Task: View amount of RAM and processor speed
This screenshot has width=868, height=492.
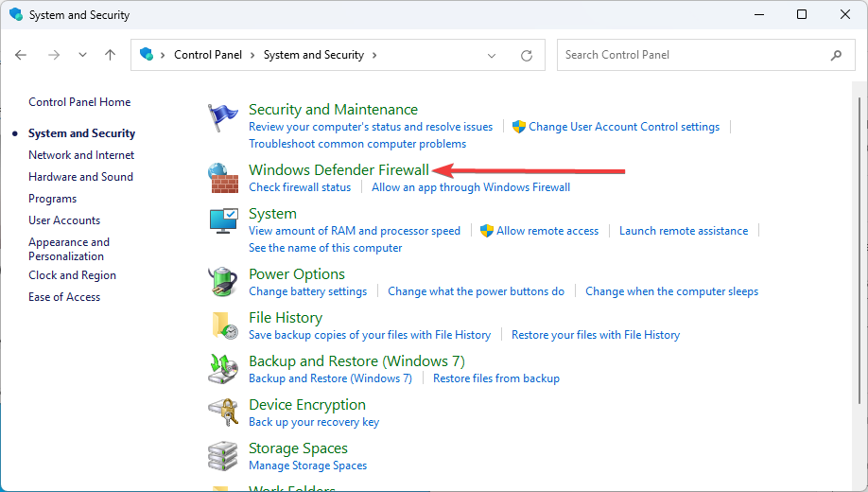Action: tap(355, 231)
